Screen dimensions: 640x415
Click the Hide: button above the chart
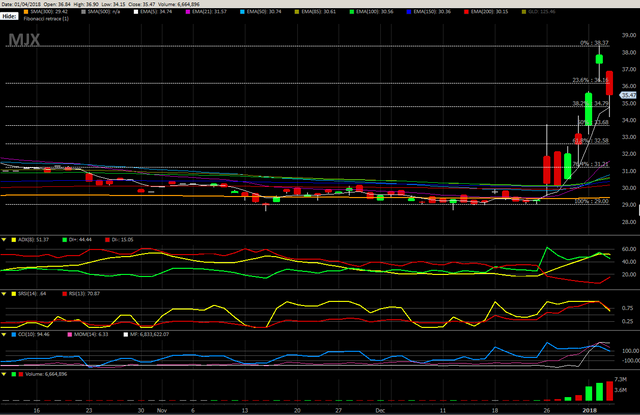point(9,16)
